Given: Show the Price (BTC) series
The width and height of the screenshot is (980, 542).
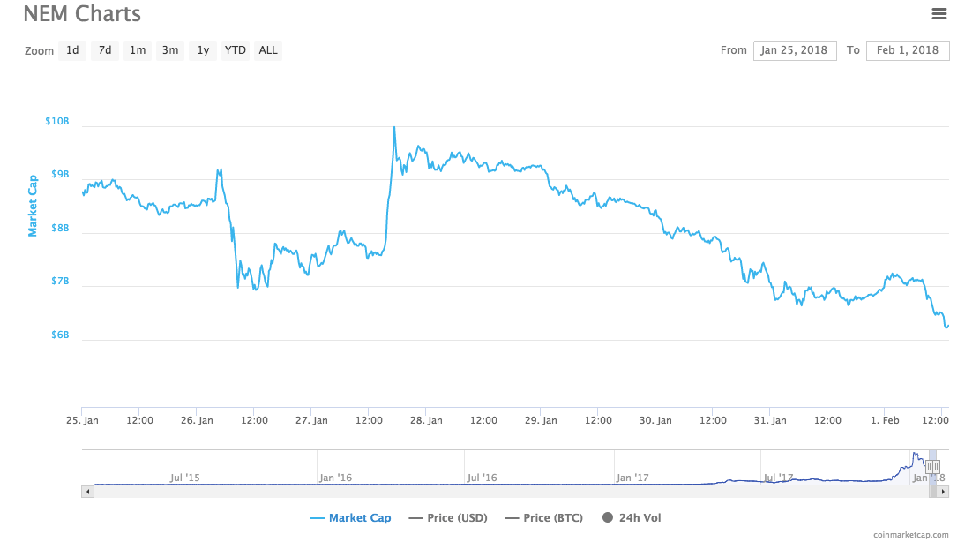Looking at the screenshot, I should (x=543, y=518).
